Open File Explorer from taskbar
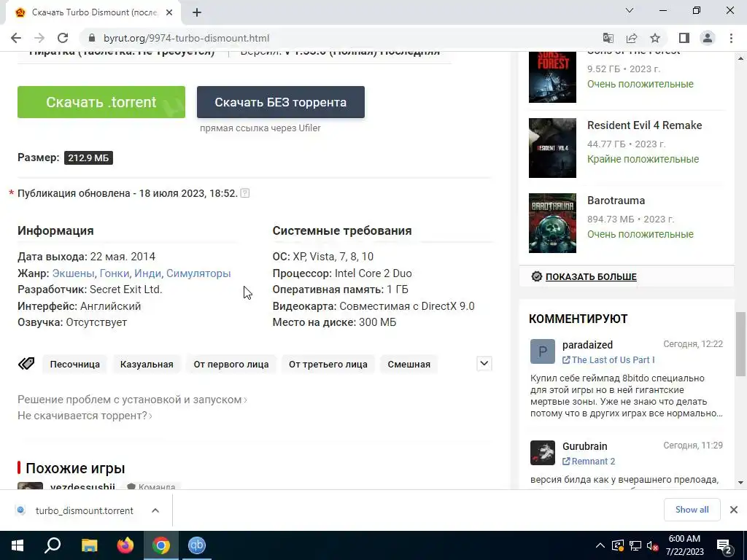 point(89,545)
